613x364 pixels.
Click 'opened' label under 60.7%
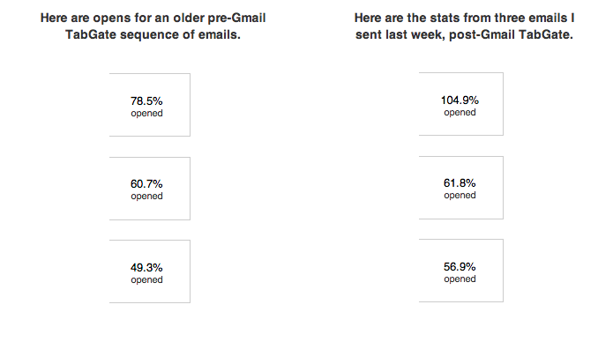(x=146, y=196)
